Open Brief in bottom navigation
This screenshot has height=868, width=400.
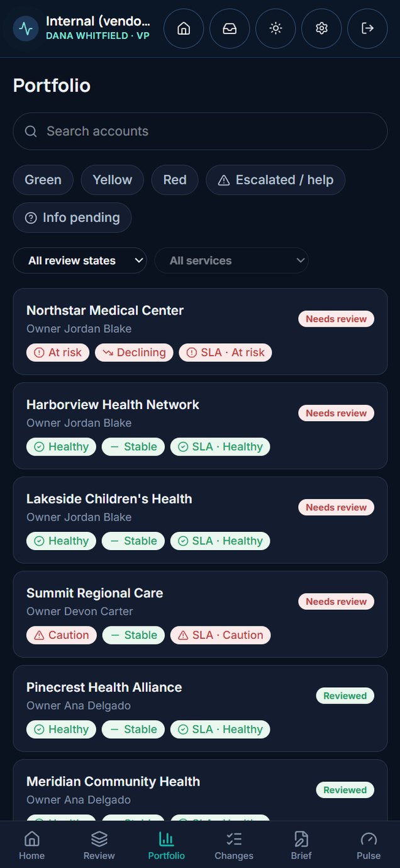(x=301, y=845)
